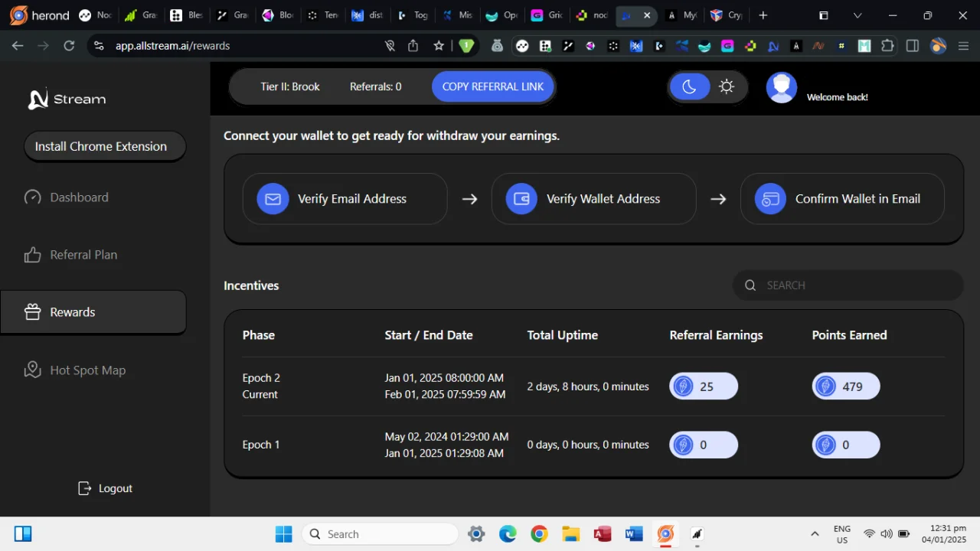Open a new browser tab
This screenshot has height=551, width=980.
pyautogui.click(x=763, y=15)
